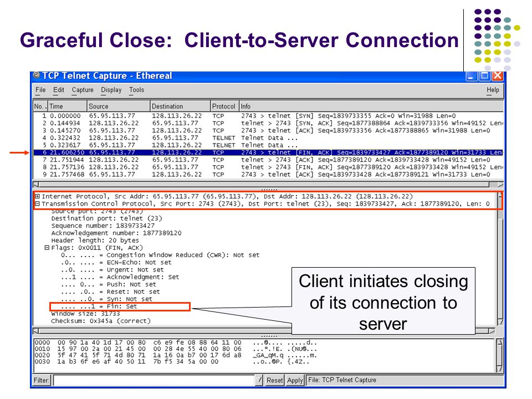
Task: Open the Display menu
Action: click(111, 90)
